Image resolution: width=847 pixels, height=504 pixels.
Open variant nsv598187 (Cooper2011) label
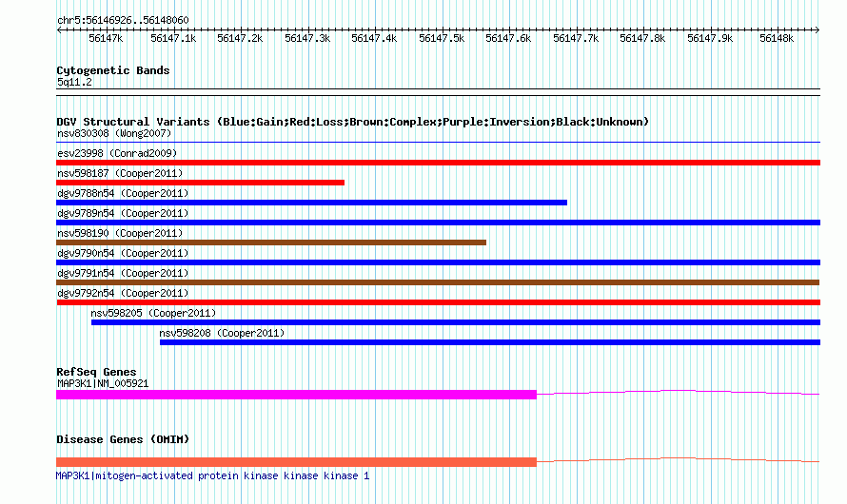tap(120, 173)
